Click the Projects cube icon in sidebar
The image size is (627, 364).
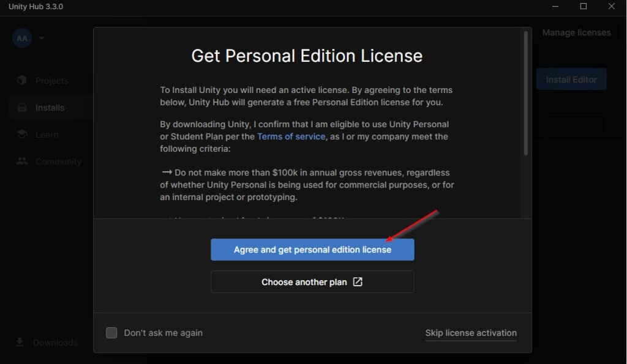22,80
